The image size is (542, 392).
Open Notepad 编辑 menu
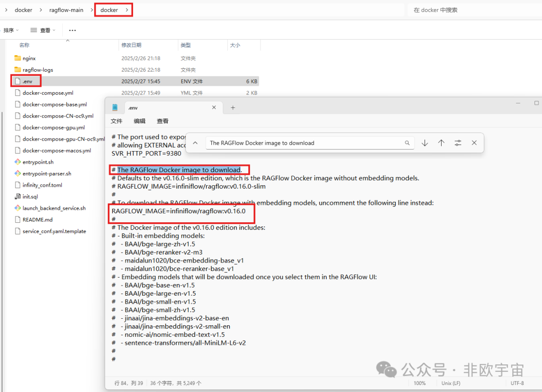click(x=140, y=121)
